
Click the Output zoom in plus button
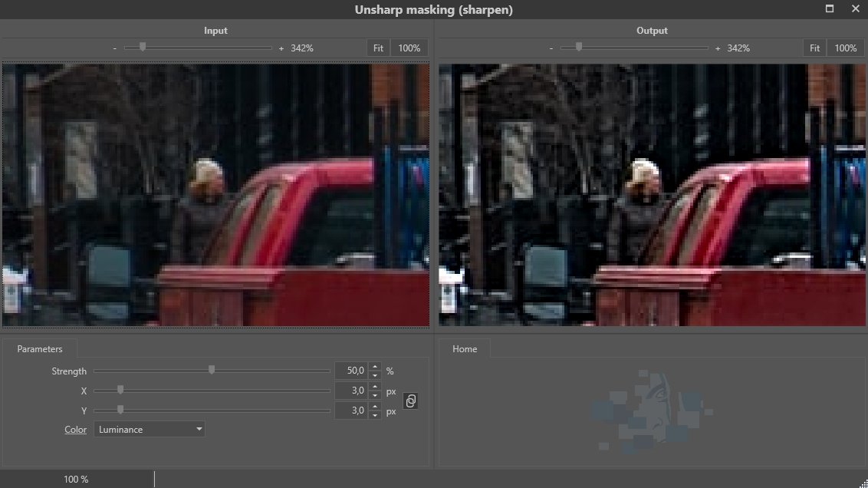tap(718, 49)
